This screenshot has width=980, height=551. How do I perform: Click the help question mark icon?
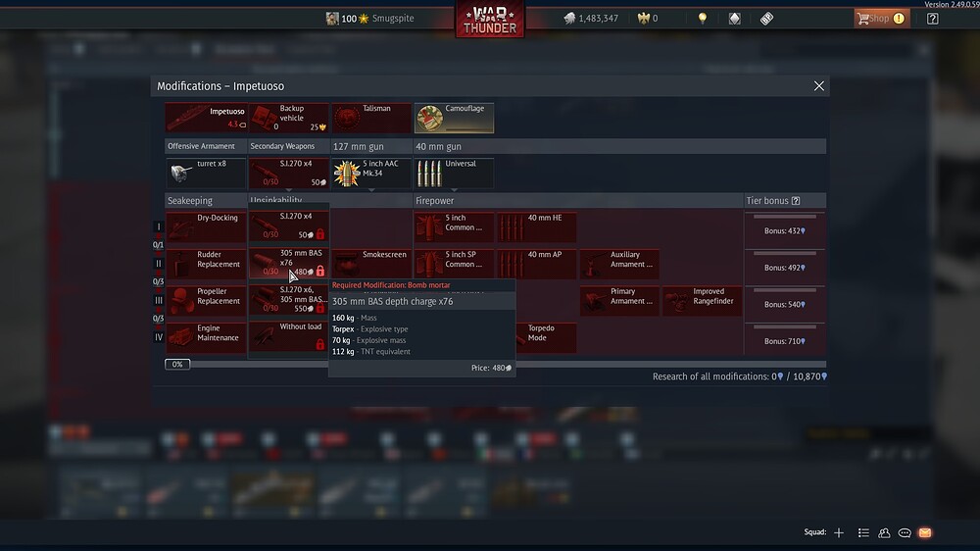pos(933,18)
